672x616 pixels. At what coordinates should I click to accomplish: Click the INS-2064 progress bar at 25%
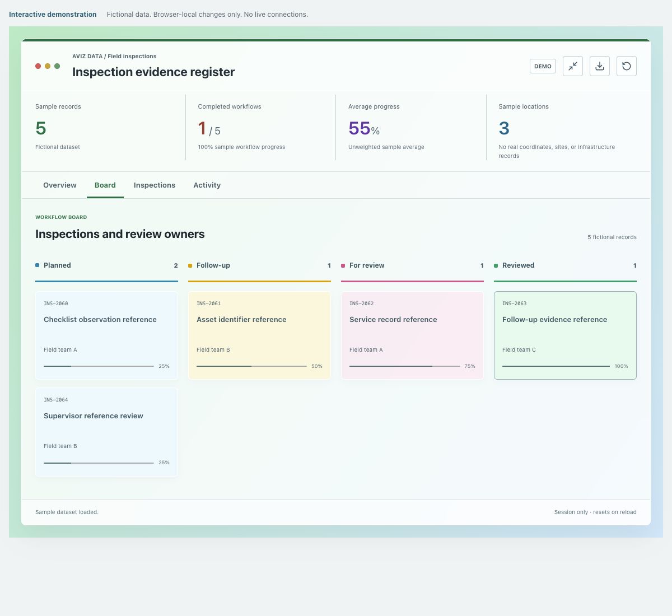click(99, 463)
